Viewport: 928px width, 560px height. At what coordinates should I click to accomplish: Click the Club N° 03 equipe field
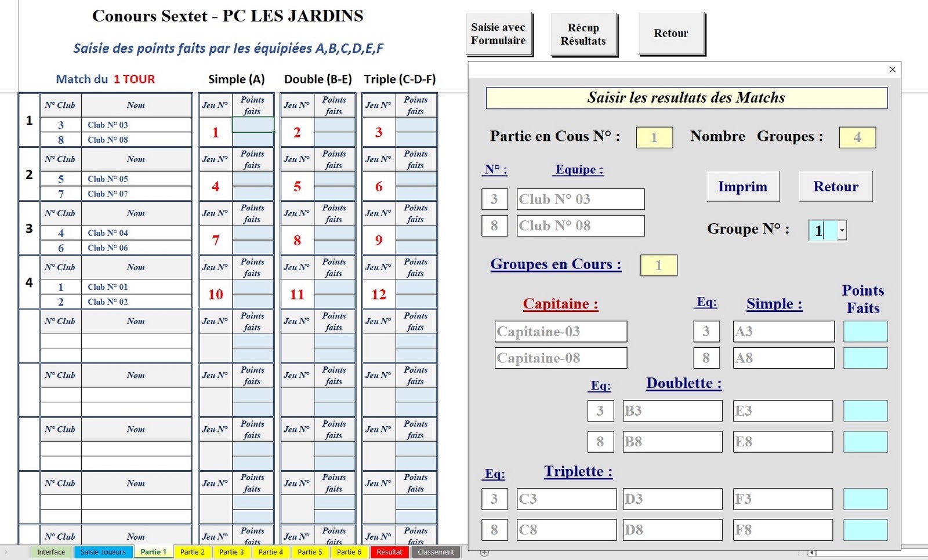pyautogui.click(x=581, y=199)
